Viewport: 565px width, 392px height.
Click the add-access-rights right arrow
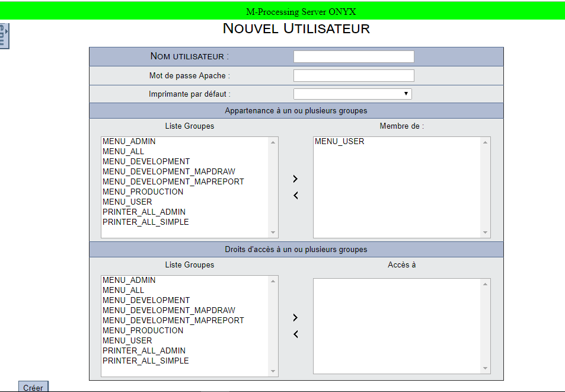click(x=295, y=317)
